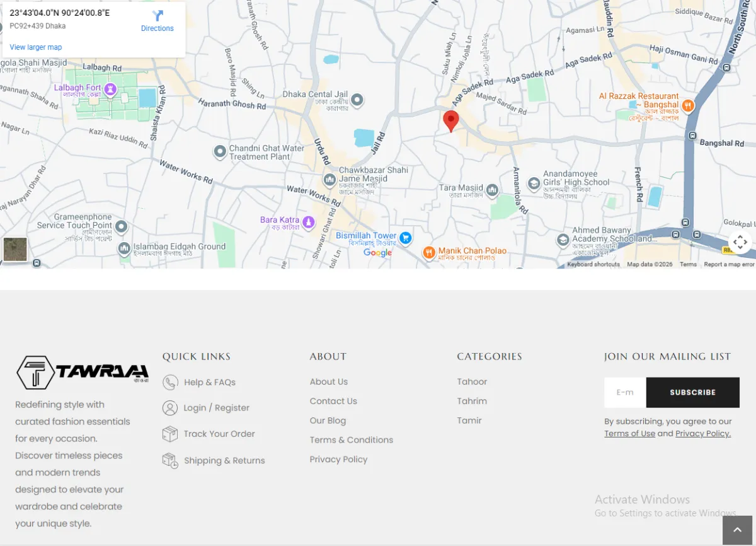Open Shipping & Returns link
756x546 pixels.
pos(224,460)
